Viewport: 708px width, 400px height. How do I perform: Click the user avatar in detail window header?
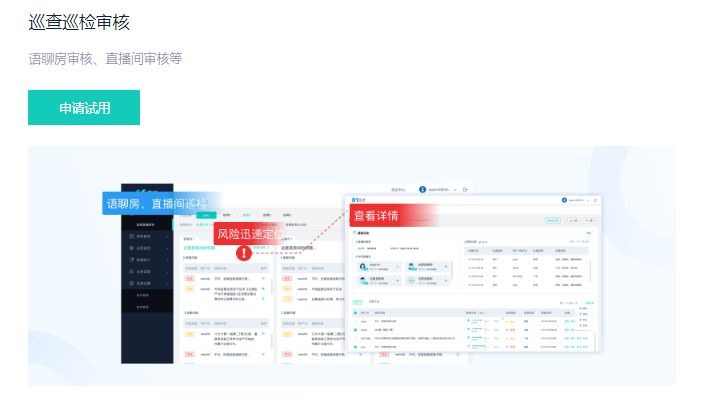tap(566, 199)
